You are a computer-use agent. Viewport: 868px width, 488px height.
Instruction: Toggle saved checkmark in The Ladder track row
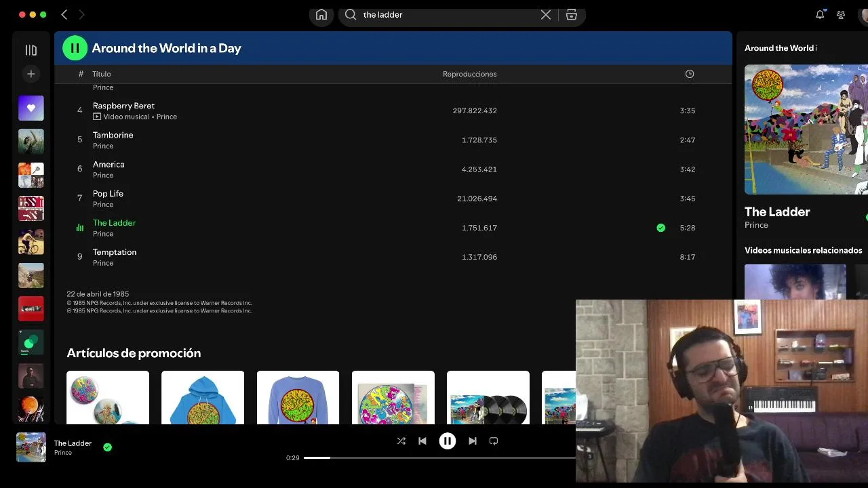click(661, 228)
